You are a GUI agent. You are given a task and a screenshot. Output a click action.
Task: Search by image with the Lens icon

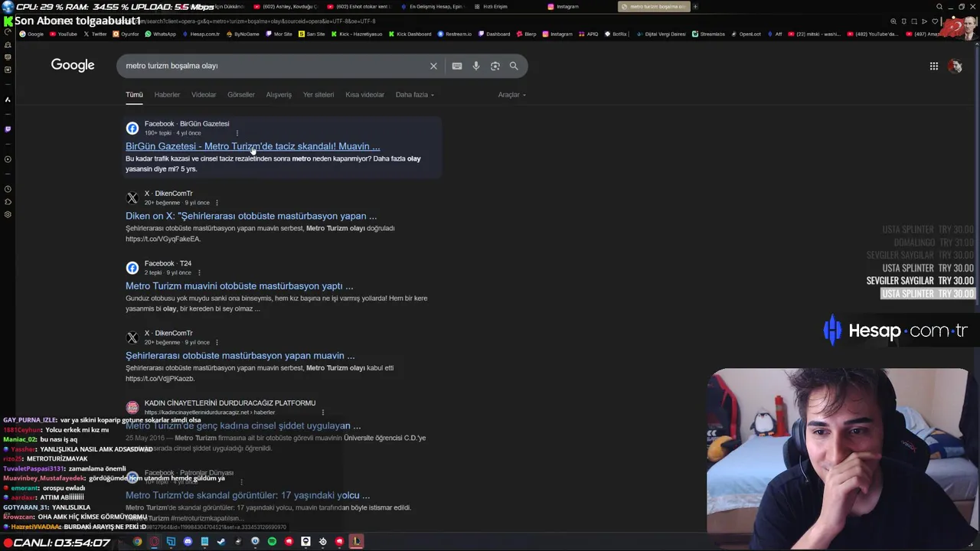click(x=495, y=66)
